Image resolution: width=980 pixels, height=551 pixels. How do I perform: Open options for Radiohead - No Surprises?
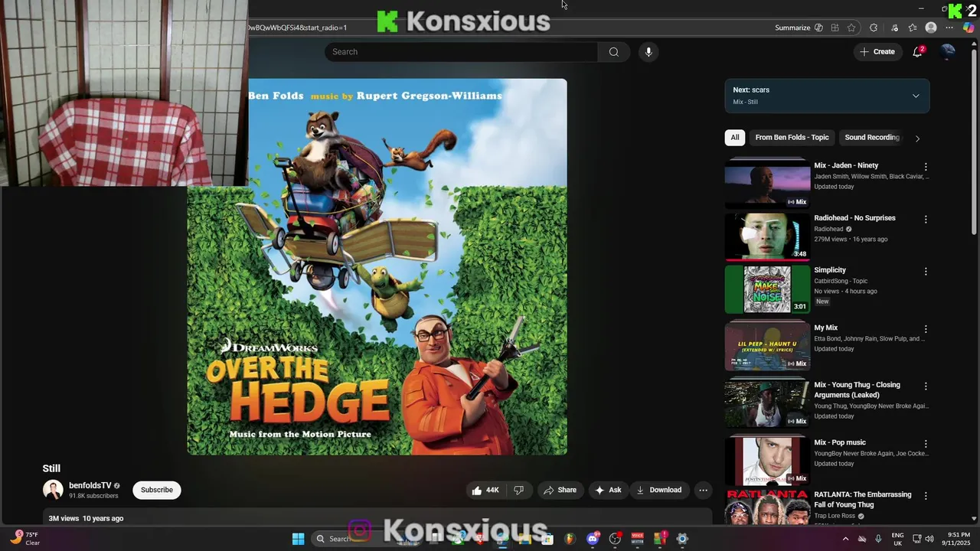click(926, 219)
